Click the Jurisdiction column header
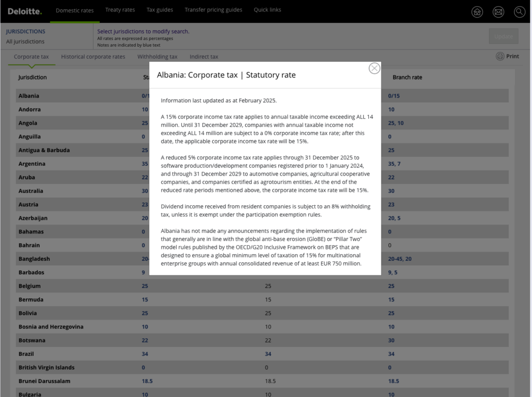 tap(33, 77)
